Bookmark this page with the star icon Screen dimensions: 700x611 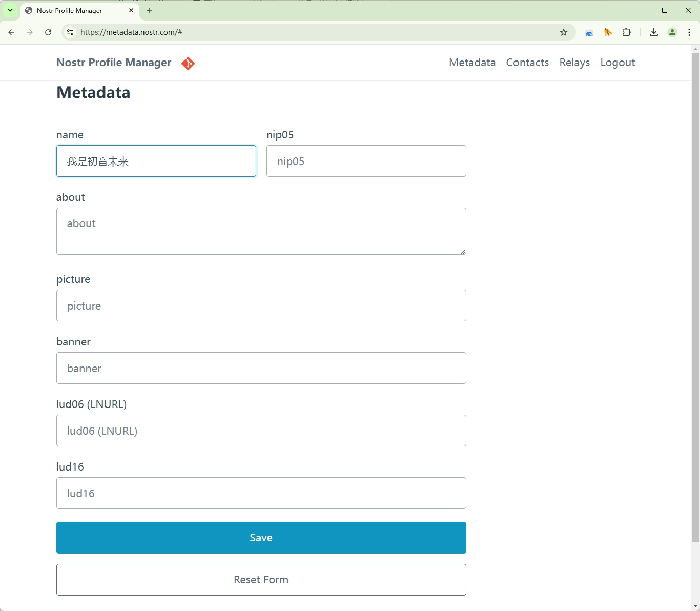[x=564, y=32]
